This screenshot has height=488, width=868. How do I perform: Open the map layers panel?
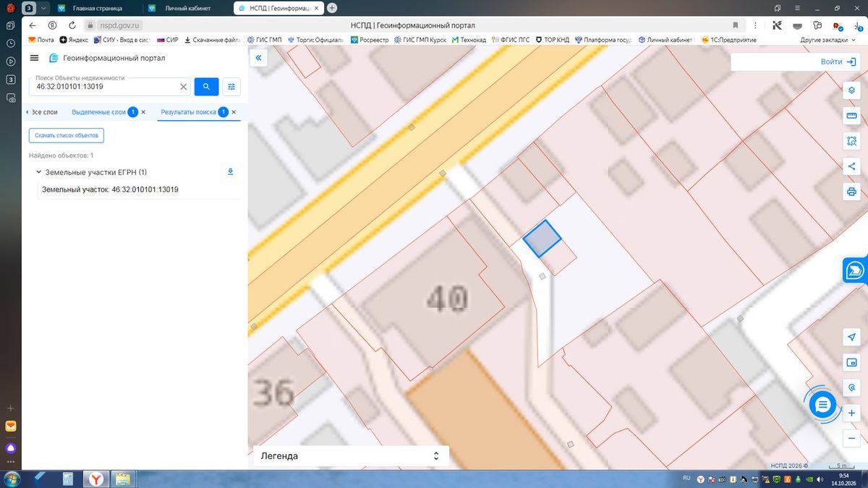(x=851, y=91)
